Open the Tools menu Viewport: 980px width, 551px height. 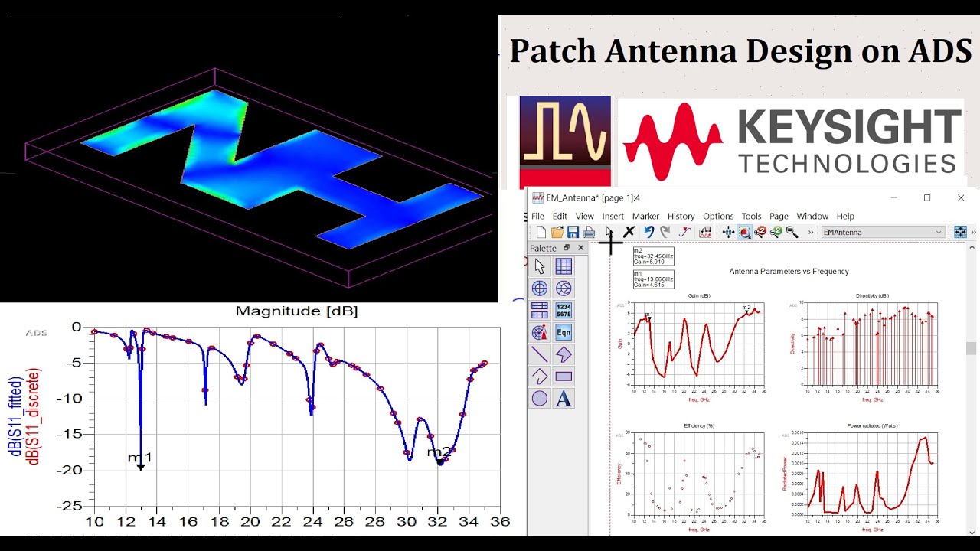click(751, 216)
